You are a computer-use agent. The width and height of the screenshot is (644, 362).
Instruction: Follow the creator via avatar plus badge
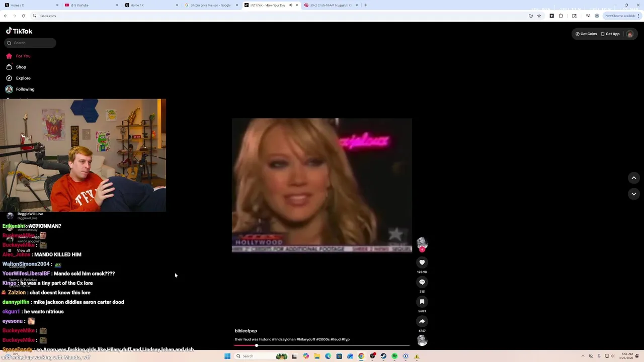coord(422,249)
